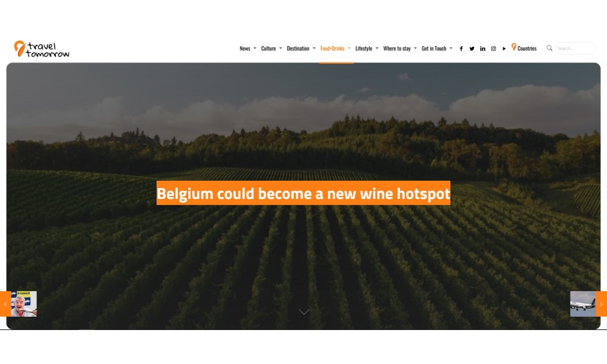
Task: Open the Food+Drinks menu item
Action: 332,49
